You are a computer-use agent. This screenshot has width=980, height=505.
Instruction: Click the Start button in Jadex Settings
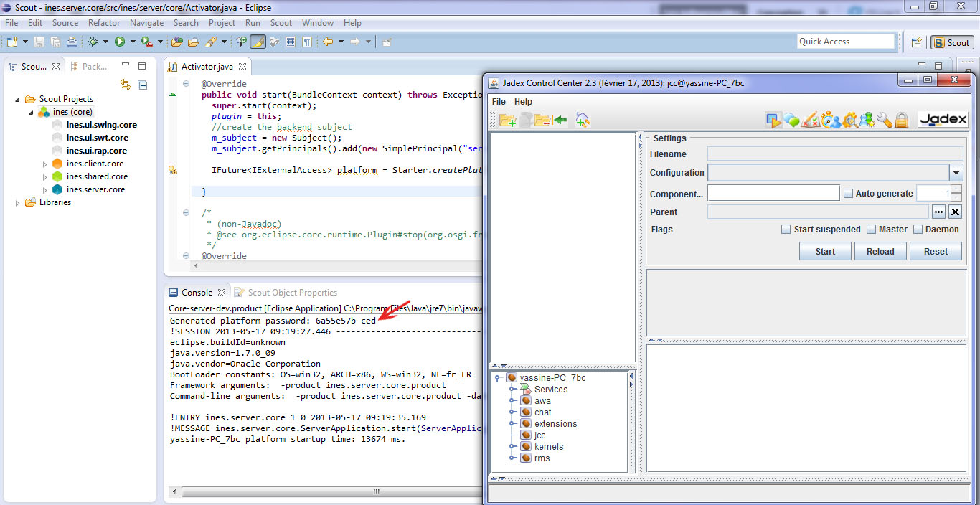[x=825, y=252]
